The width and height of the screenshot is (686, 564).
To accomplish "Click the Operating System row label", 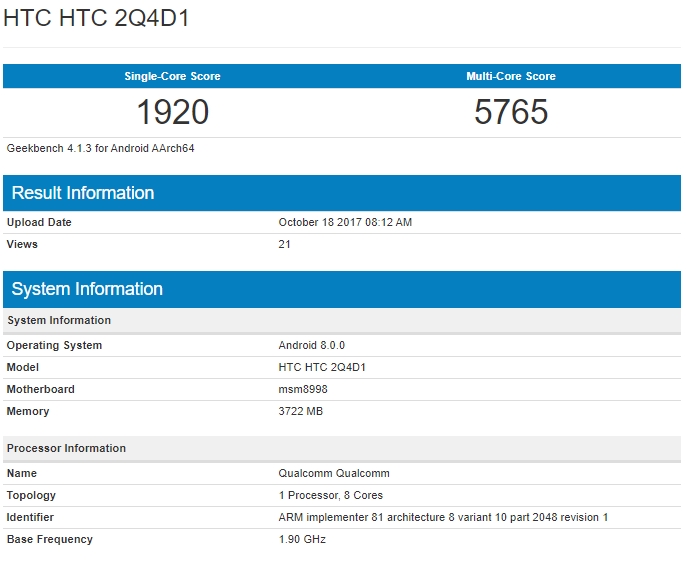I will pos(54,345).
